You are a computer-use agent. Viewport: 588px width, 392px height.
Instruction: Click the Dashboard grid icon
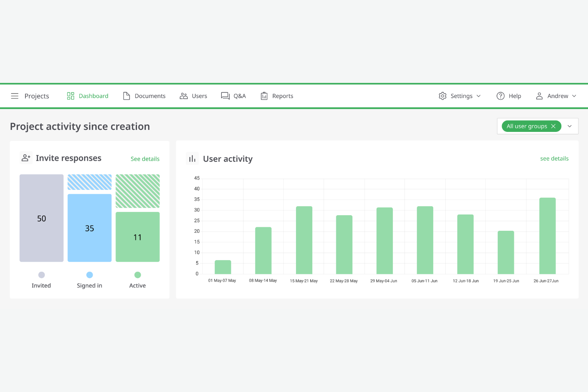pyautogui.click(x=70, y=95)
